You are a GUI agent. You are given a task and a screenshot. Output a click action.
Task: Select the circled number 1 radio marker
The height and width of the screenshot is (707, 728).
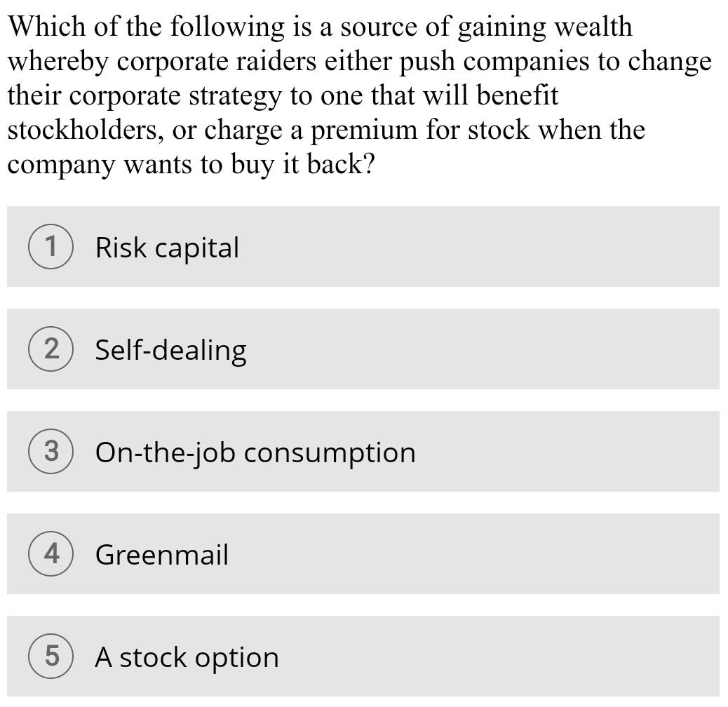50,247
